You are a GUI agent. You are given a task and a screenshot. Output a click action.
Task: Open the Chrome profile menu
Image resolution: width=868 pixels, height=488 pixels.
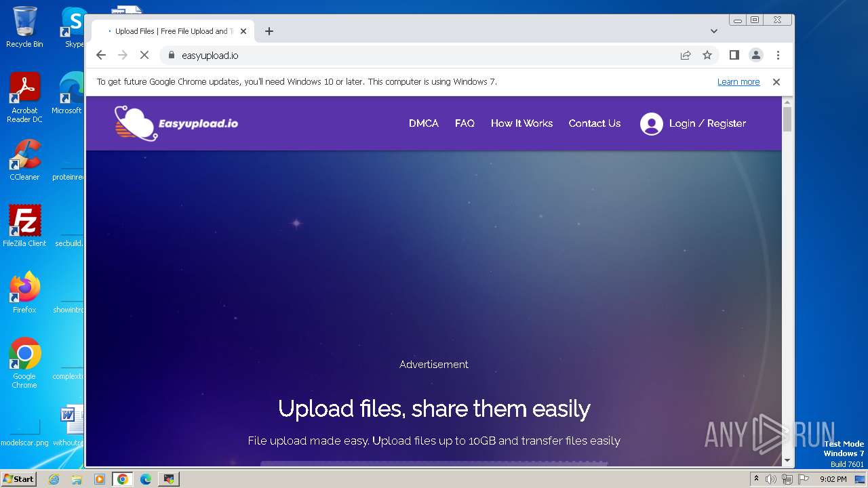tap(756, 56)
